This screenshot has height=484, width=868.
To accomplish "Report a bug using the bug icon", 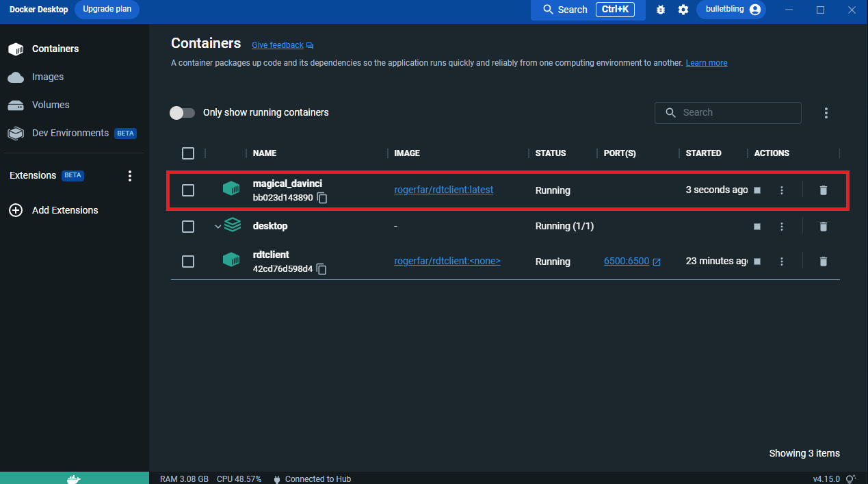I will [x=660, y=10].
